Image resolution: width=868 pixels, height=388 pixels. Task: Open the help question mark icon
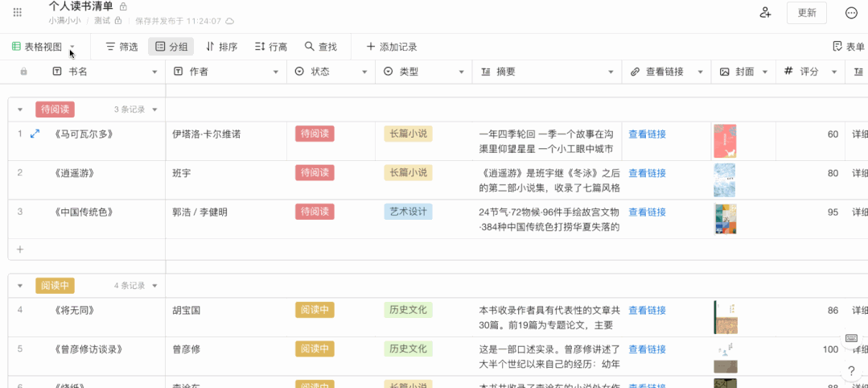(851, 371)
